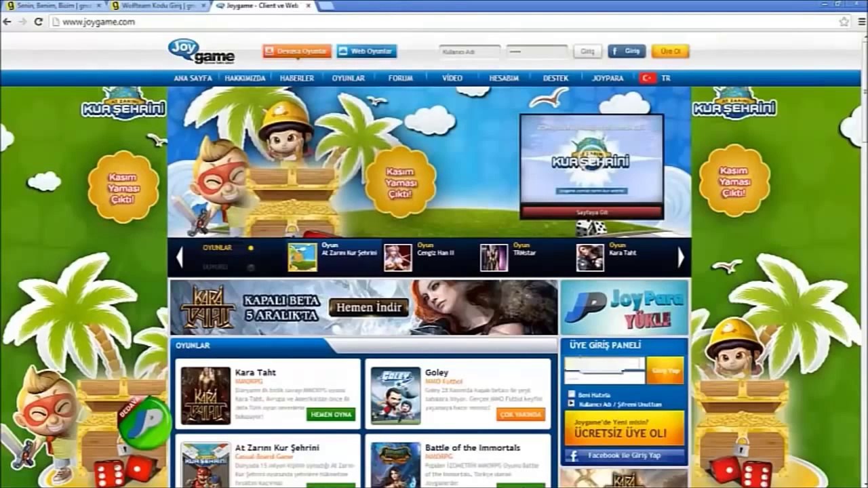Click the Turkish flag icon in the navigation bar
This screenshot has width=868, height=488.
click(x=648, y=78)
